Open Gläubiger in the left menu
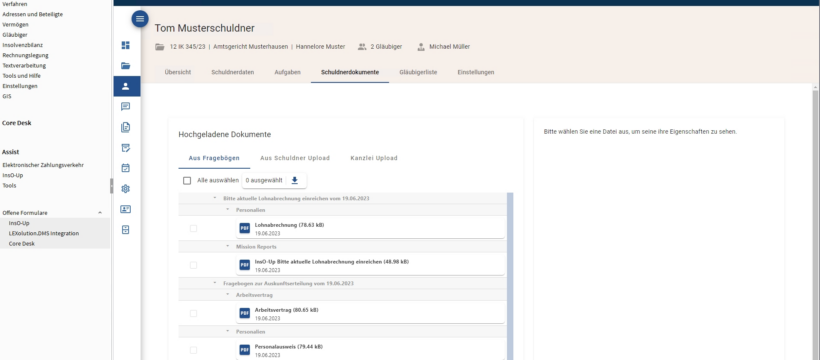The height and width of the screenshot is (360, 820). click(x=15, y=35)
